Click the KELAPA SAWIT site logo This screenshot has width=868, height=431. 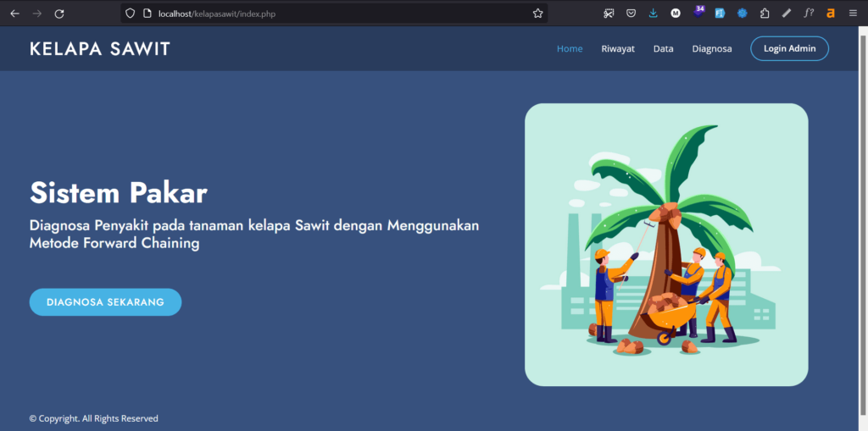click(100, 49)
